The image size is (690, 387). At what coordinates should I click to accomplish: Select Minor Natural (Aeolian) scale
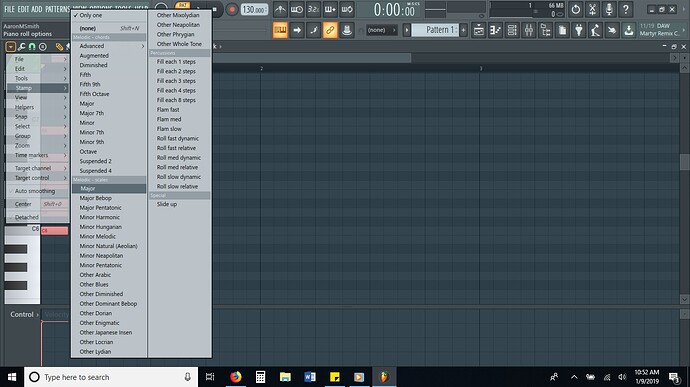pos(109,246)
